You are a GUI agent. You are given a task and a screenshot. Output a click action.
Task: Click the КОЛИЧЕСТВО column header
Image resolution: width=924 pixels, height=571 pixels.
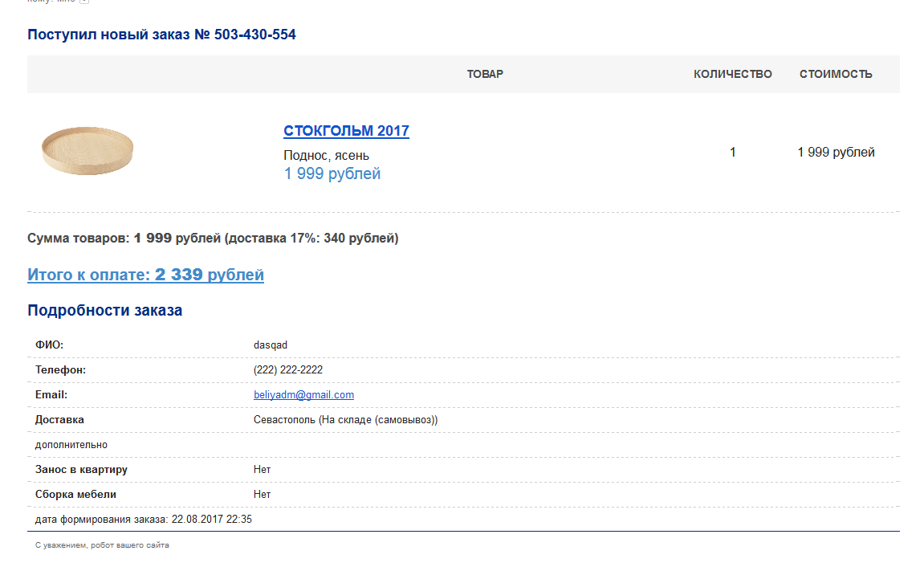(x=732, y=74)
